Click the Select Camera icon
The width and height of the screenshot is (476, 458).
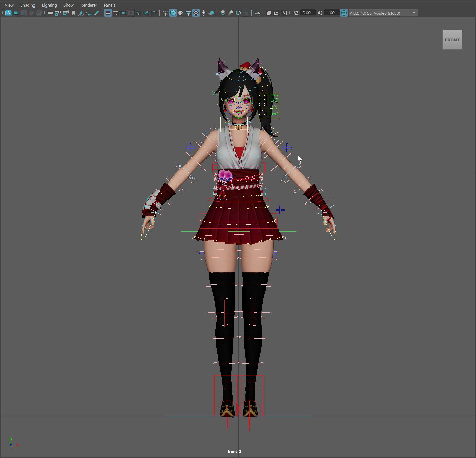(x=50, y=13)
